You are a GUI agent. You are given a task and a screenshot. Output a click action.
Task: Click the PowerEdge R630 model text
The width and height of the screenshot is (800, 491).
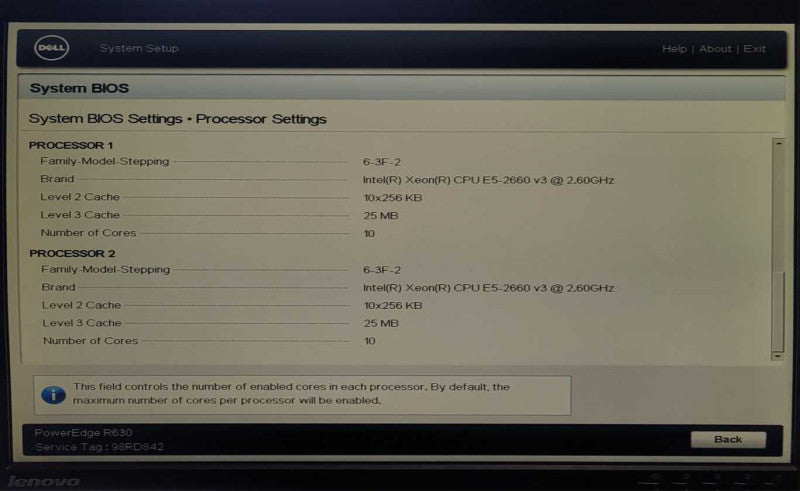(84, 432)
